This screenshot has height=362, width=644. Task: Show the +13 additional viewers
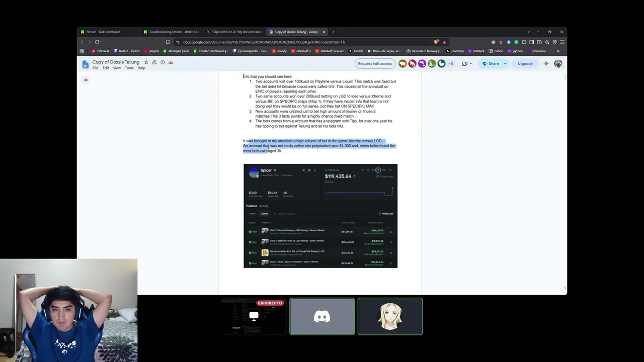(x=451, y=64)
